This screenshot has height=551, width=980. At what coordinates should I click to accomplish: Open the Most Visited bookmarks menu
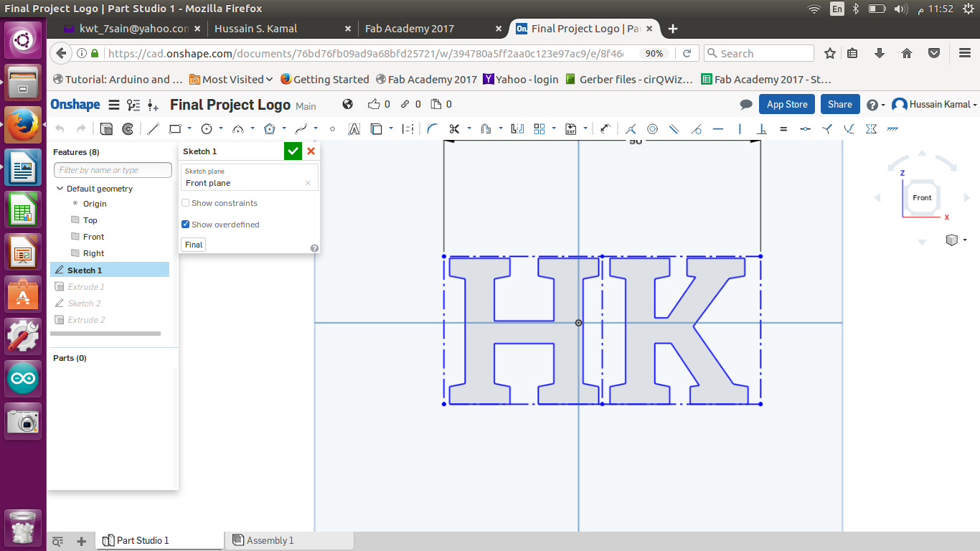(231, 80)
